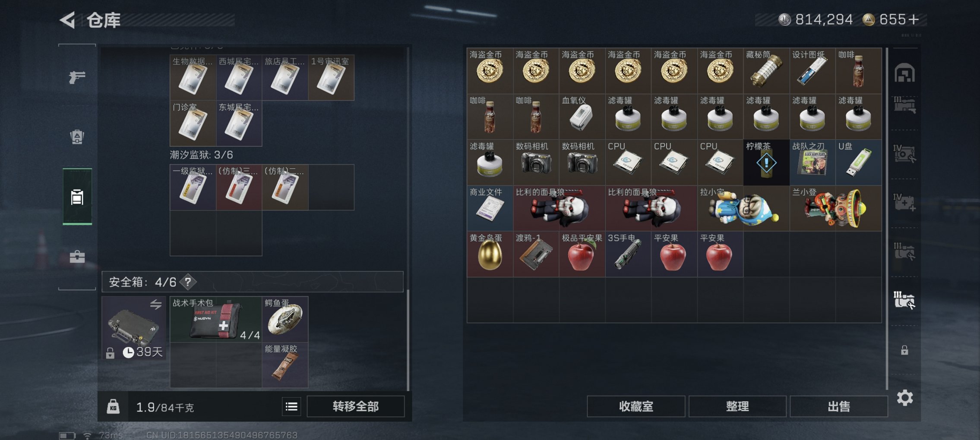This screenshot has width=980, height=440.
Task: Select the 黄金鸟蛋 golden egg item
Action: [490, 254]
